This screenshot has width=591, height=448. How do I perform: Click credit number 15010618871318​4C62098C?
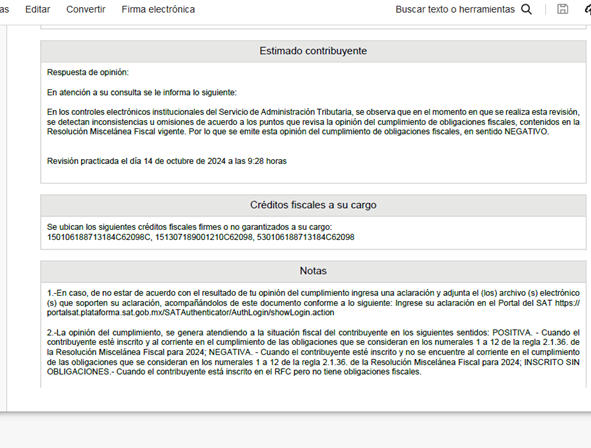click(x=99, y=237)
